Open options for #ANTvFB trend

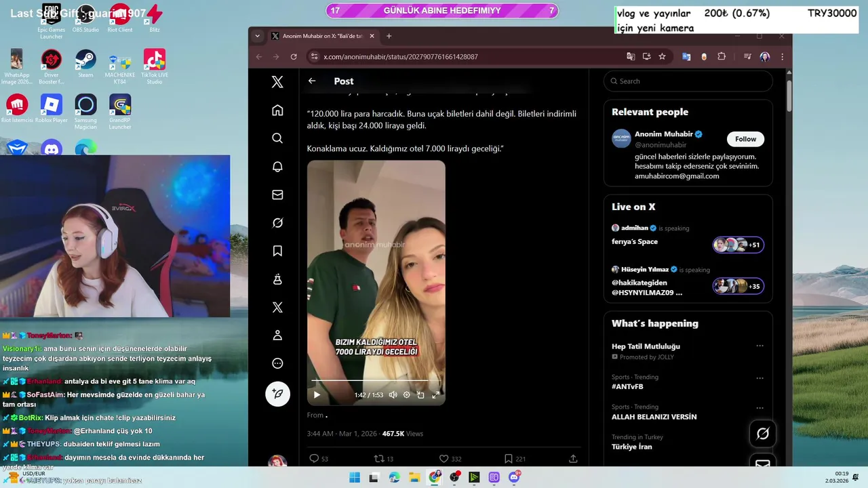click(759, 378)
